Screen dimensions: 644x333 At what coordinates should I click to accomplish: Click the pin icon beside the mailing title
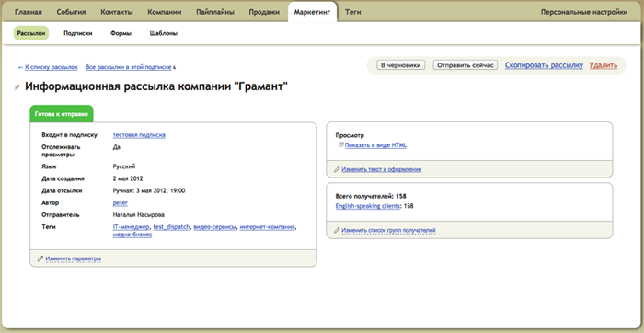[x=17, y=87]
